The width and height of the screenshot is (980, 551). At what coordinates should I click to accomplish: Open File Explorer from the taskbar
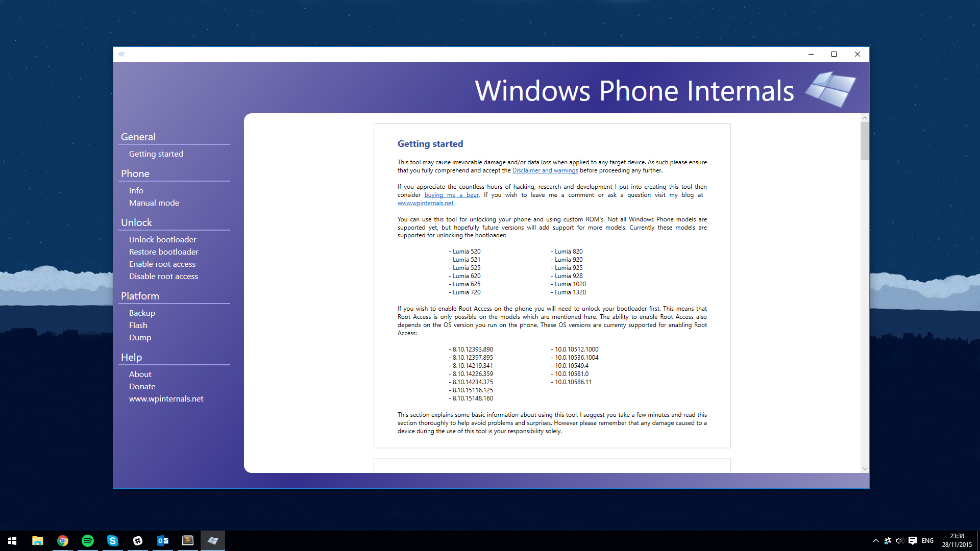[37, 541]
